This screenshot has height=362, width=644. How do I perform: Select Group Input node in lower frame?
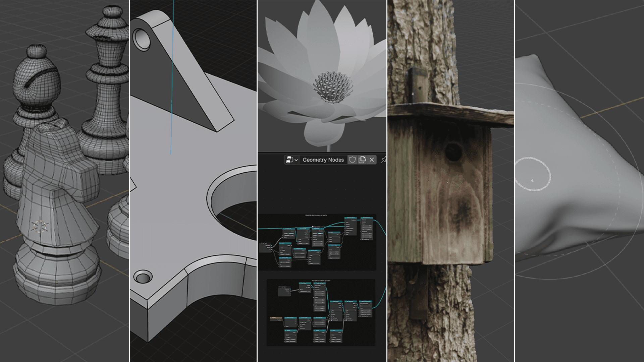tap(284, 291)
